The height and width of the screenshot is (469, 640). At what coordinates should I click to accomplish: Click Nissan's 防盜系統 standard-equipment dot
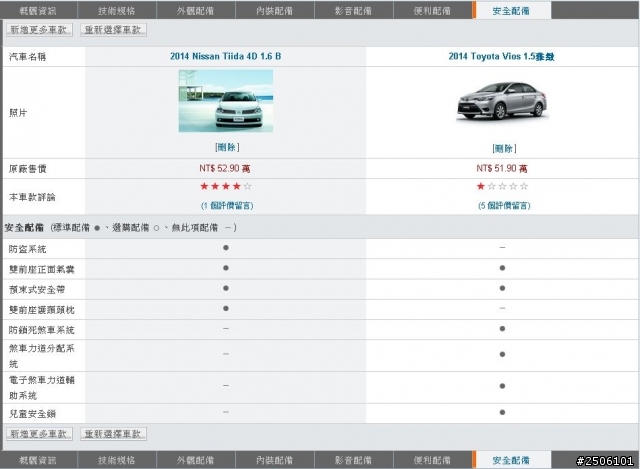click(x=226, y=248)
